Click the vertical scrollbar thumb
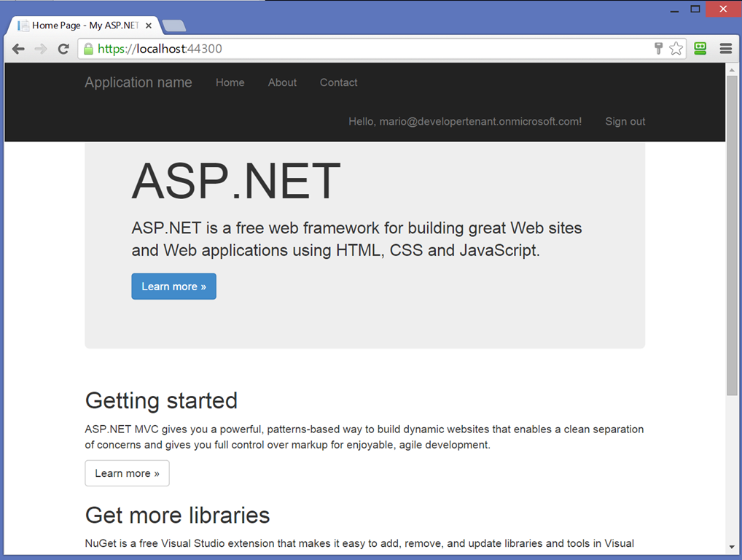The image size is (742, 560). pos(732,236)
